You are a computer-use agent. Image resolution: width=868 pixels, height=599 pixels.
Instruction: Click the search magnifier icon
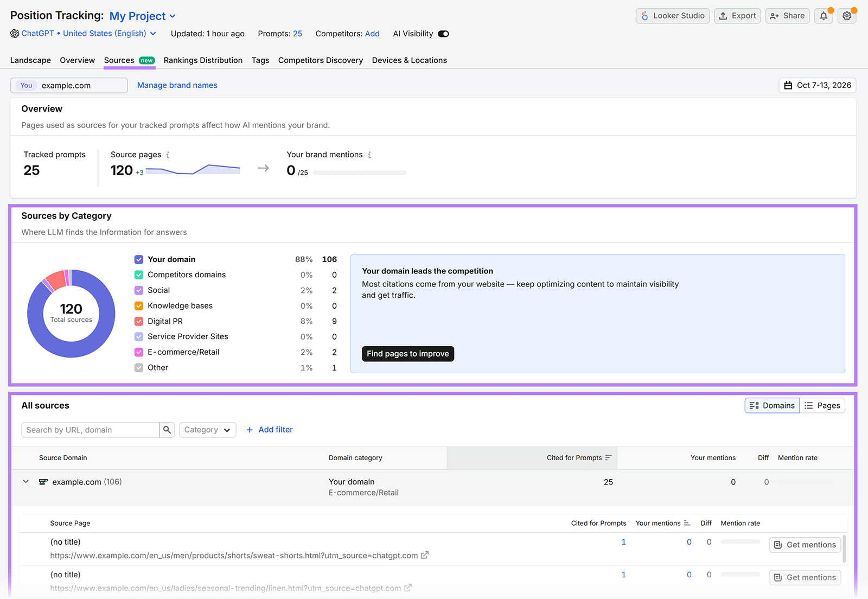tap(167, 430)
